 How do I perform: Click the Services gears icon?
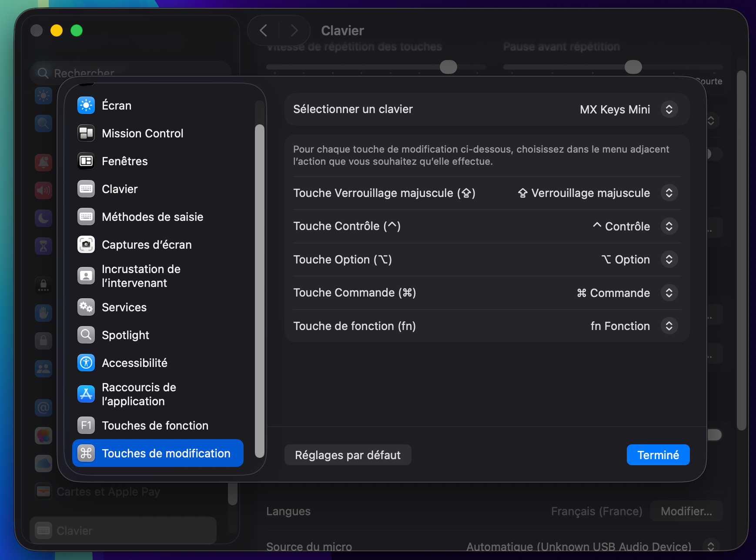pyautogui.click(x=86, y=307)
